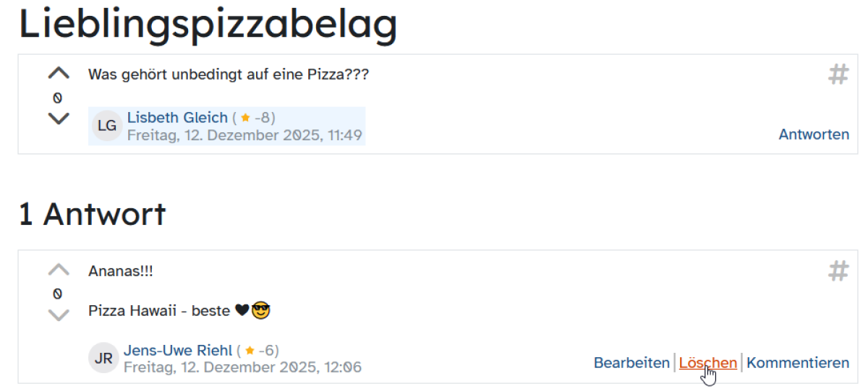Open Lisbeth Gleich's profile

[177, 117]
